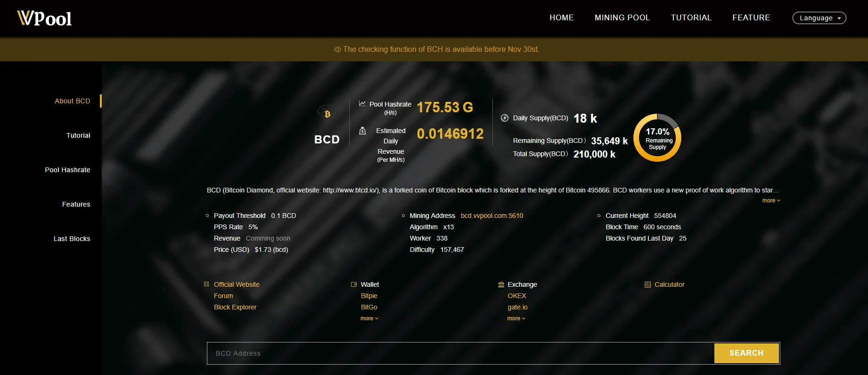Click the Calculator icon
The image size is (868, 375).
pos(647,284)
